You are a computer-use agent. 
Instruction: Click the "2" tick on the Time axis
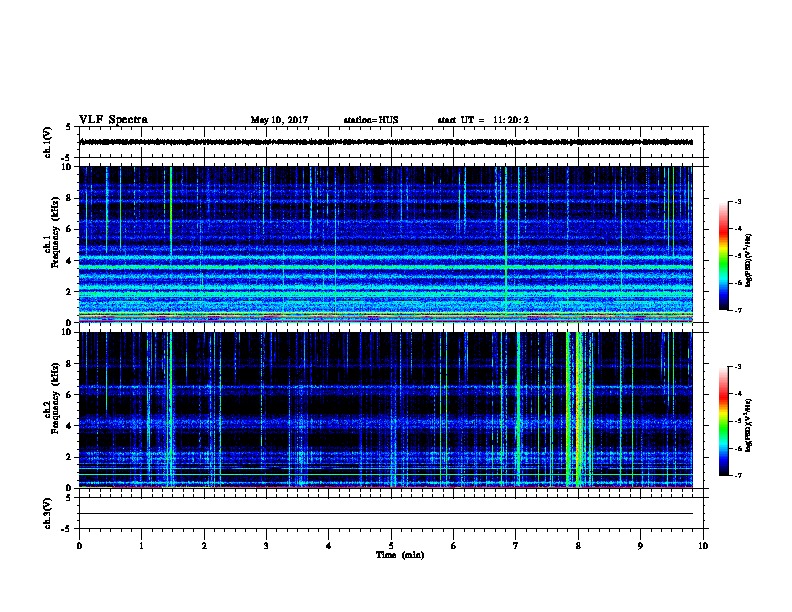coord(204,545)
